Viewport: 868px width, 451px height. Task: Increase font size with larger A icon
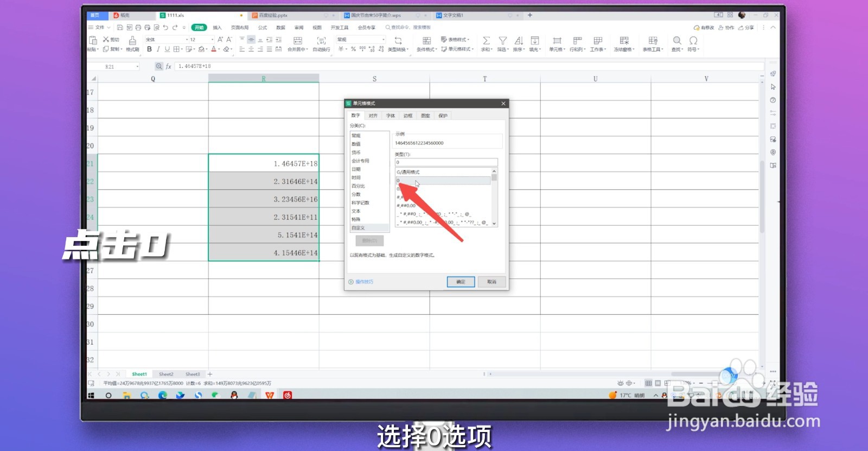pyautogui.click(x=220, y=40)
